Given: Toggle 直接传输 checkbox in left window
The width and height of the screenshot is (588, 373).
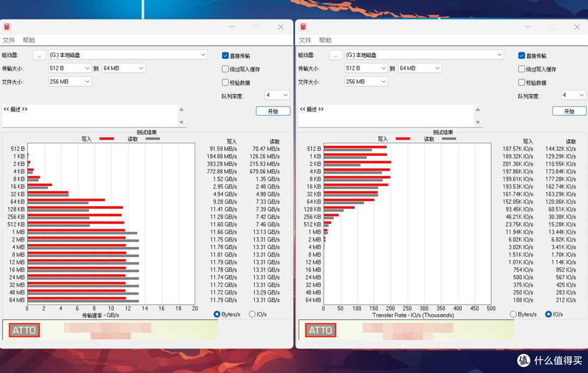Looking at the screenshot, I should click(225, 56).
